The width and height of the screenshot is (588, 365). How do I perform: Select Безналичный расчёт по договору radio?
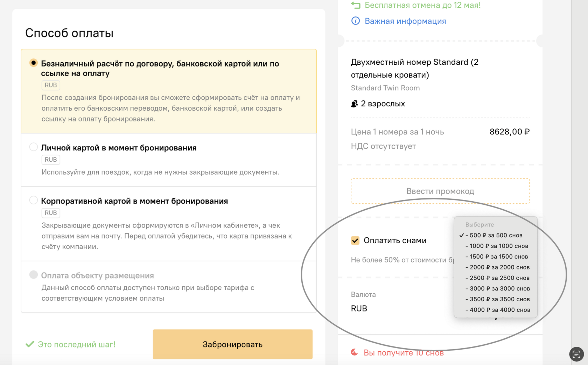click(33, 63)
